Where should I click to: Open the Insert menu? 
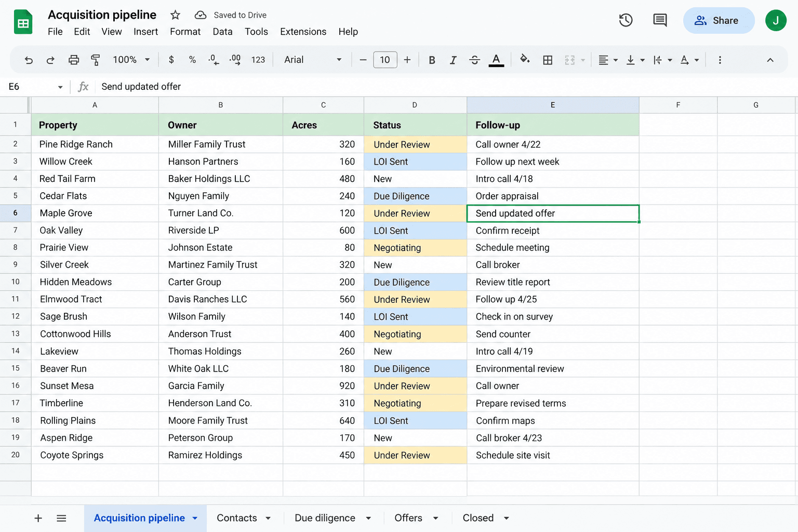pos(145,32)
